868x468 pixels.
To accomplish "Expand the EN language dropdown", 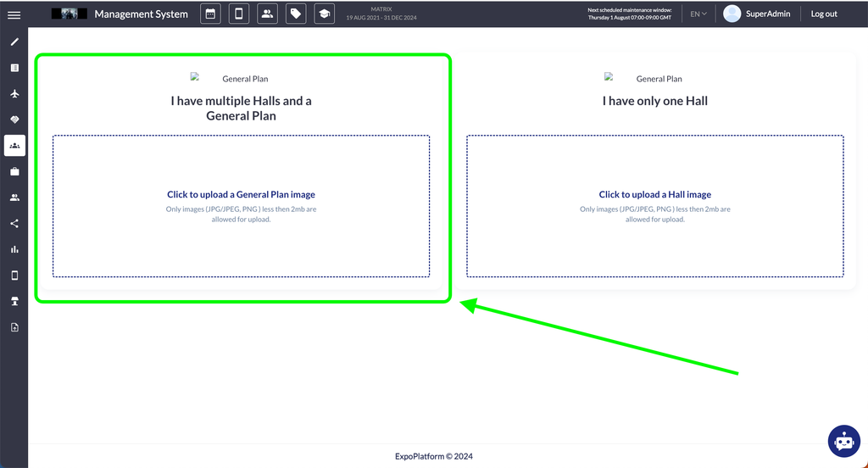I will (698, 14).
